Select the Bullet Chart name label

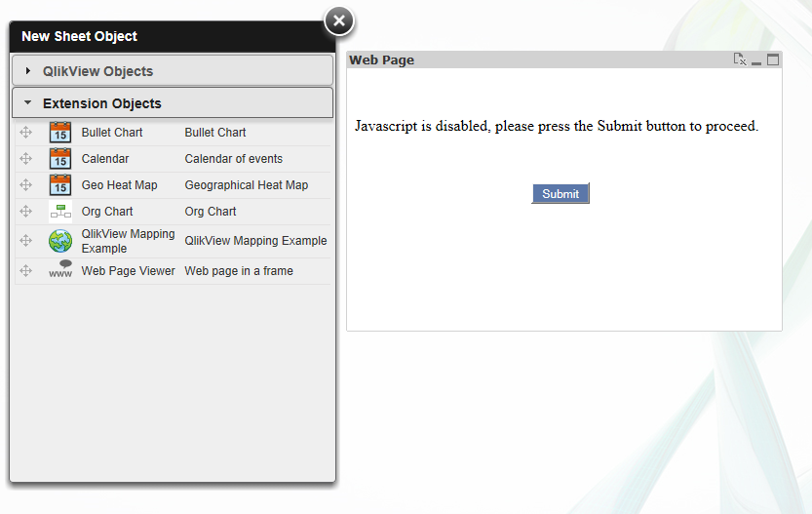click(112, 133)
